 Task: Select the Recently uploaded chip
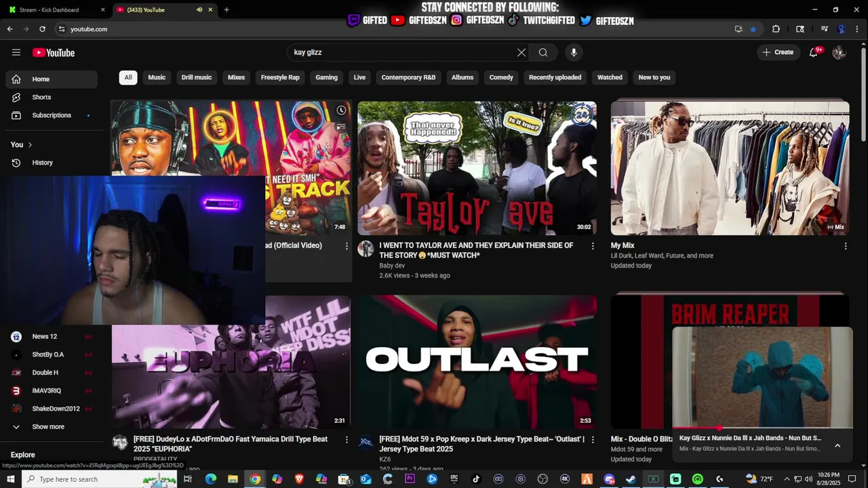(555, 77)
